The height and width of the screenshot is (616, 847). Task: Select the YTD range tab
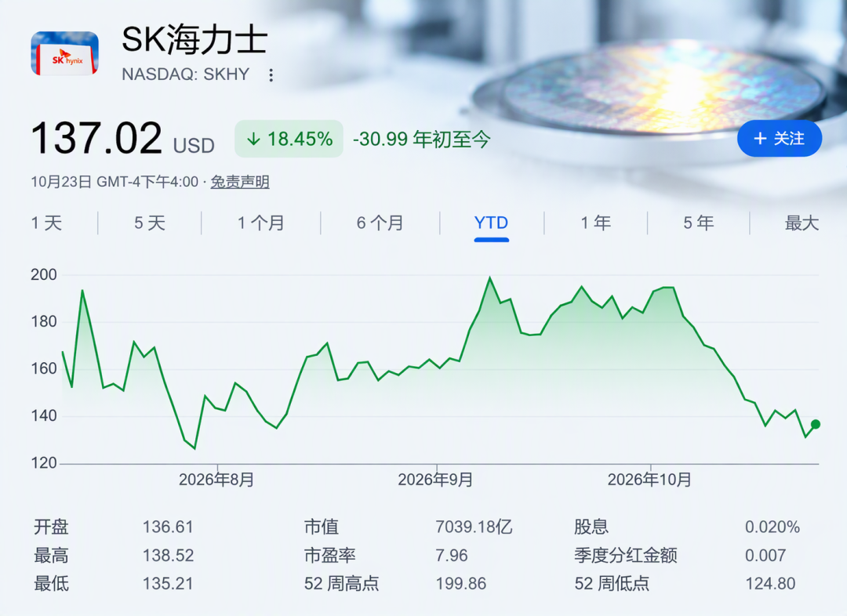click(x=491, y=223)
